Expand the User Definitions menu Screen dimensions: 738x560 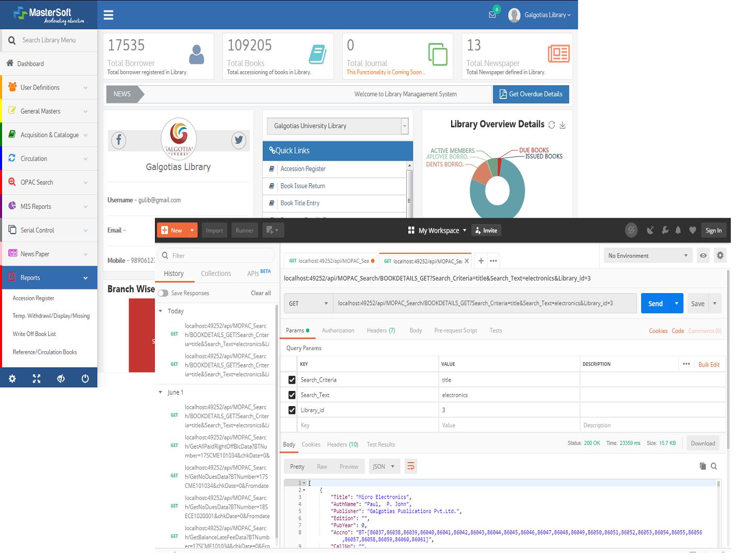49,87
